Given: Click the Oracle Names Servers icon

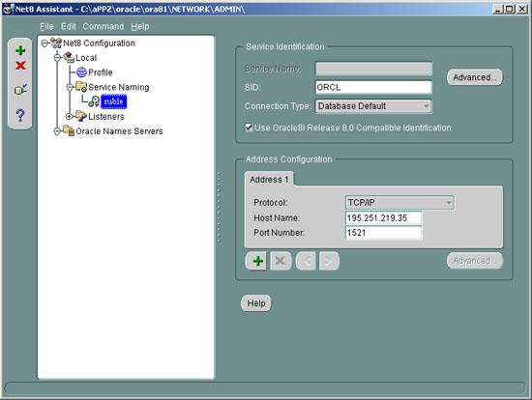Looking at the screenshot, I should (69, 130).
